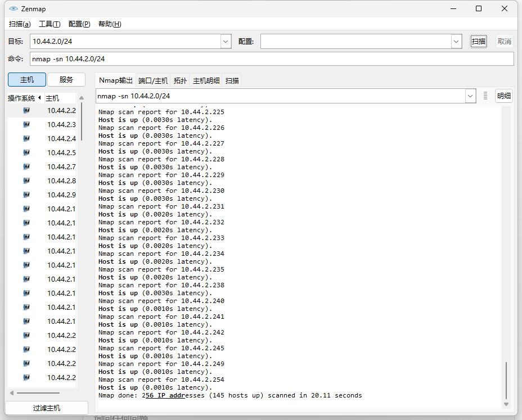Click the line 'Nmap scan report for 10.44.2.233'

click(161, 238)
